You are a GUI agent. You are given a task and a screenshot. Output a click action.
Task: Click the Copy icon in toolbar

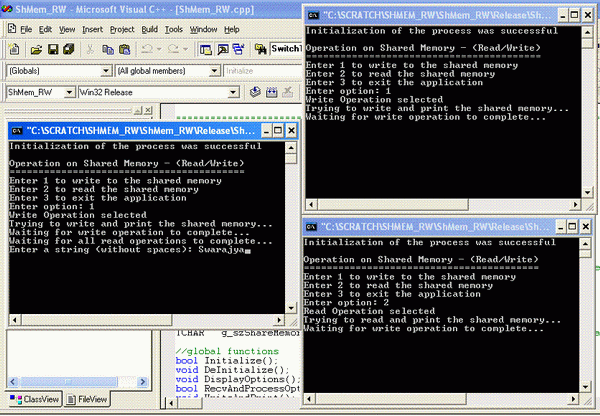click(x=108, y=49)
